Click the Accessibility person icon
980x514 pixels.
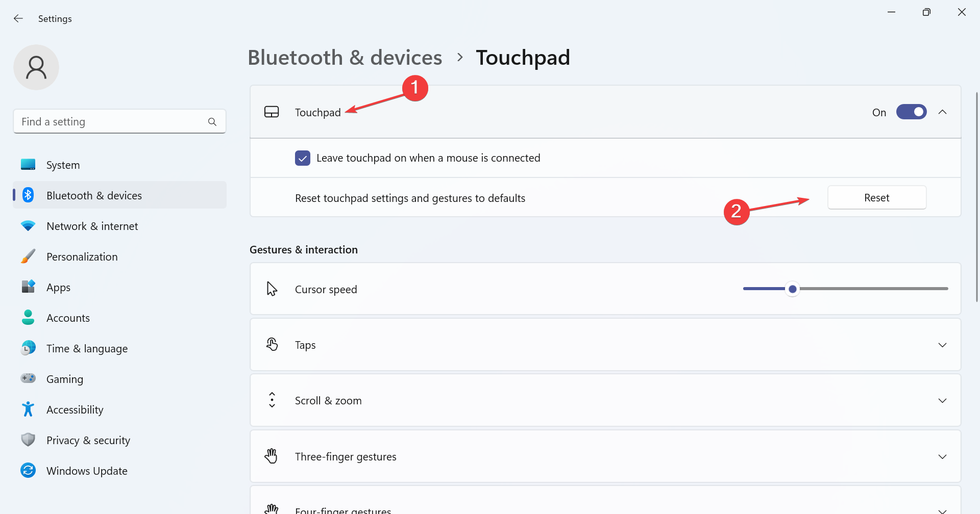click(x=28, y=409)
